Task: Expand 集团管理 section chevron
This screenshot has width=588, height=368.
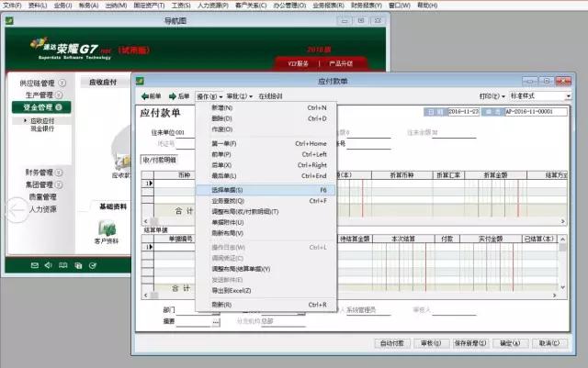Action: pyautogui.click(x=59, y=184)
